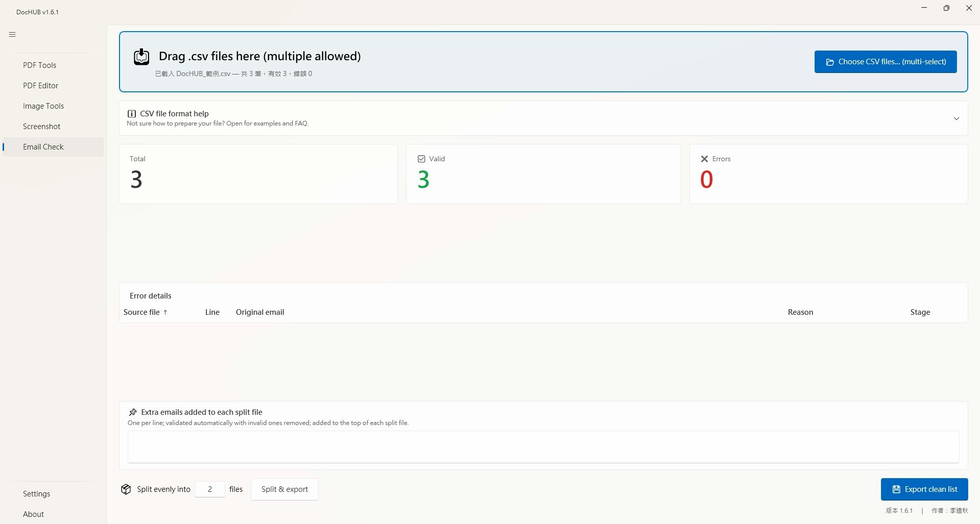Click into the extra emails text box
Image resolution: width=980 pixels, height=524 pixels.
543,447
